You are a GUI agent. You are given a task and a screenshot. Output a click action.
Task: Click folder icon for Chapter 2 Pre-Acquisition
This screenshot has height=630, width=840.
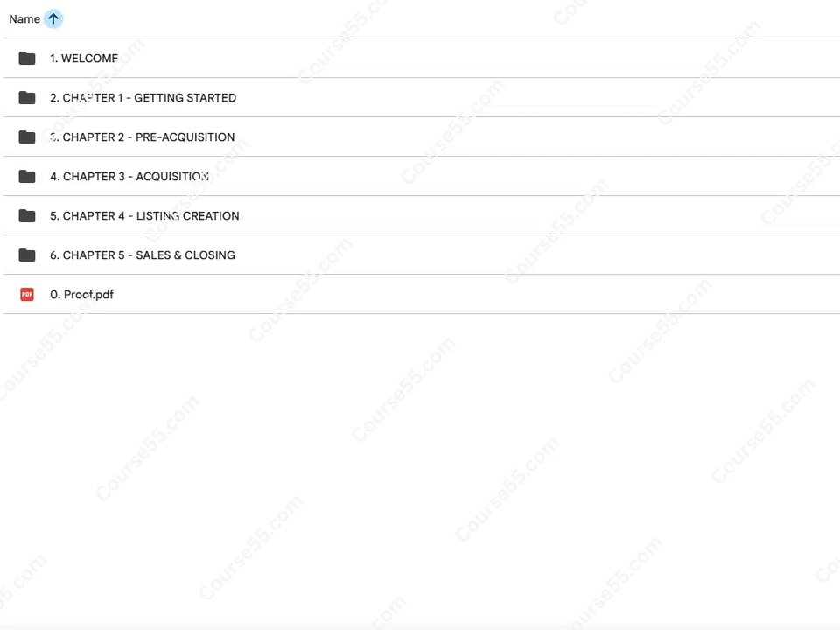point(27,136)
